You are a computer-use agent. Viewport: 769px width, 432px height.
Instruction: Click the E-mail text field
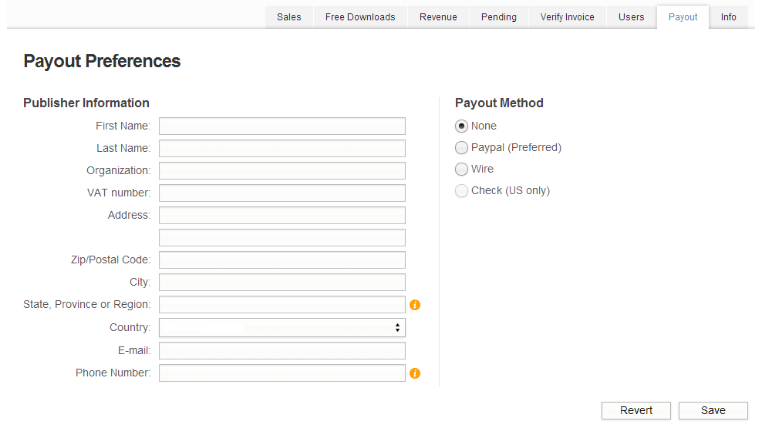(282, 351)
